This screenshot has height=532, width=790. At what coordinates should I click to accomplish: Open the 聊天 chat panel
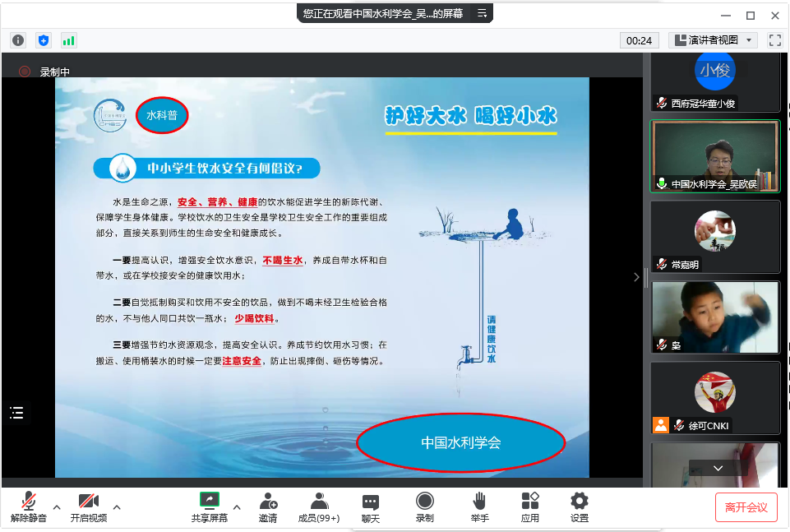[371, 507]
